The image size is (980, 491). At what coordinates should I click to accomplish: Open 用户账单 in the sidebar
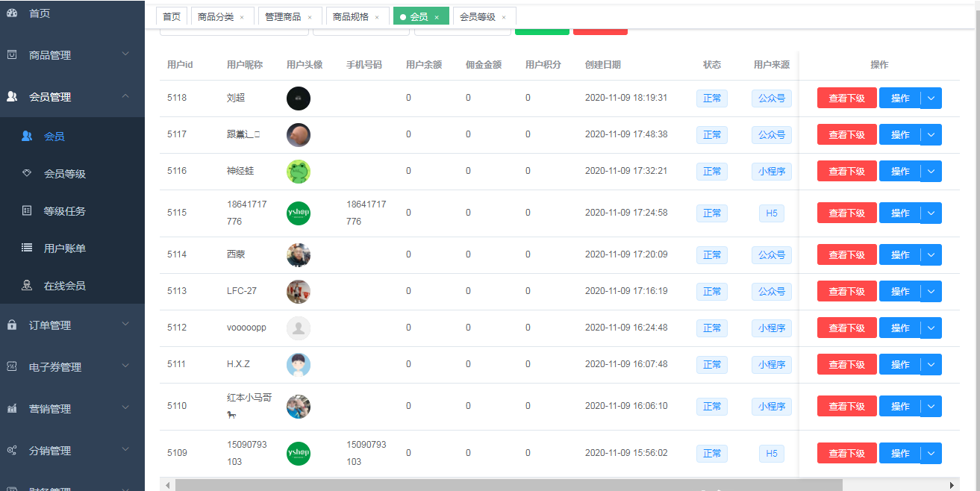pos(72,248)
